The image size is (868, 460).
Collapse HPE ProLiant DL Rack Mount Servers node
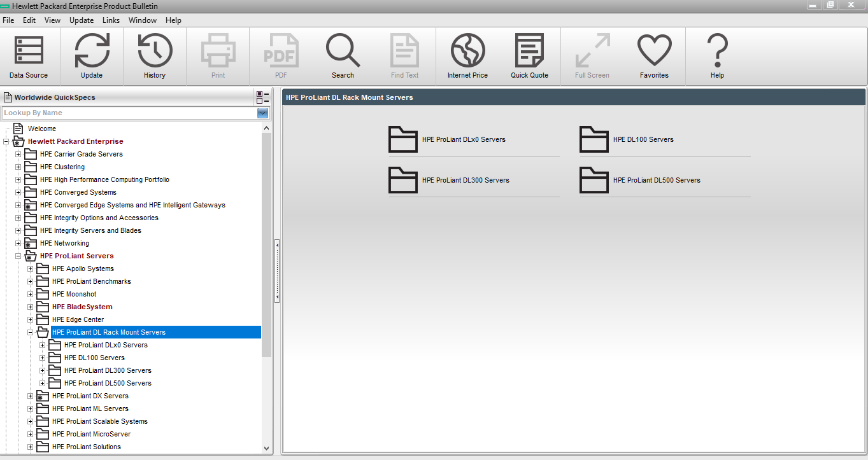click(x=31, y=332)
